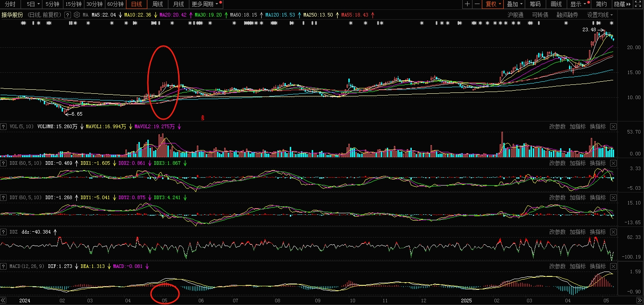
Task: Click the 画线 drawing button
Action: tap(556, 4)
